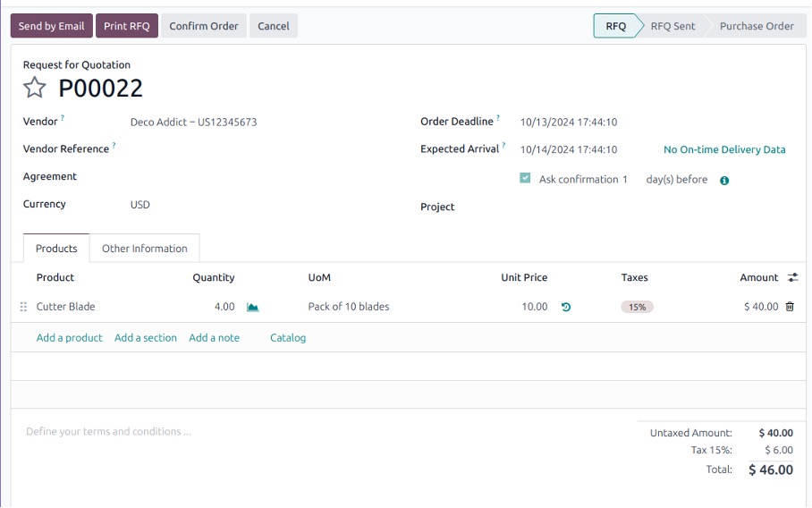The height and width of the screenshot is (508, 812).
Task: Switch to the Other Information tab
Action: coord(145,249)
